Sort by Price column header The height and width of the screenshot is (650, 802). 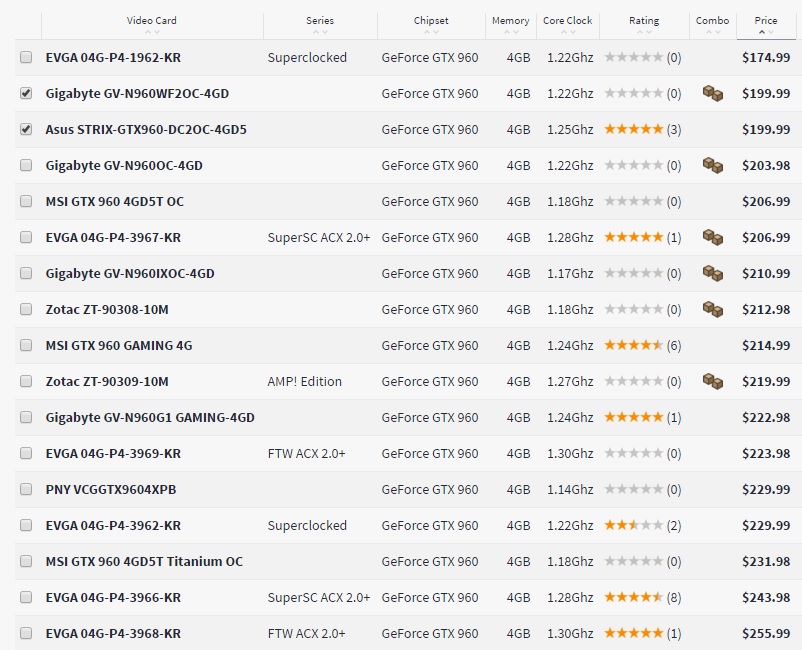(766, 21)
